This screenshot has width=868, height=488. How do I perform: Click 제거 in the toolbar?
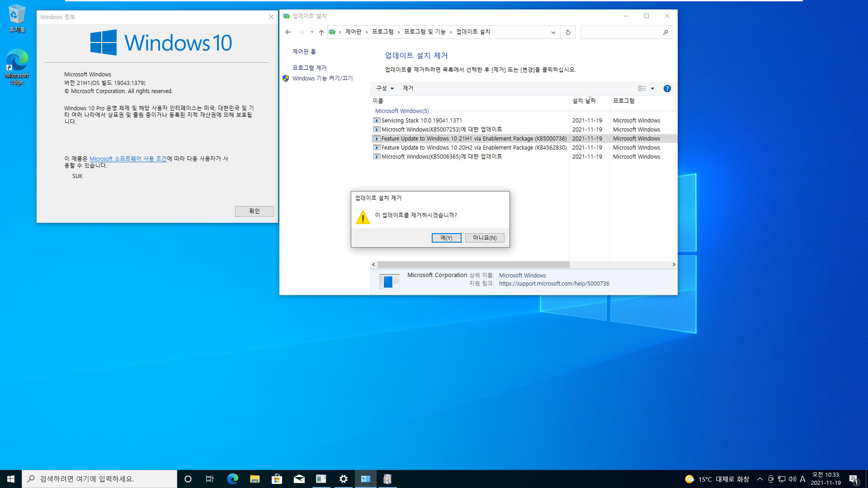(408, 89)
